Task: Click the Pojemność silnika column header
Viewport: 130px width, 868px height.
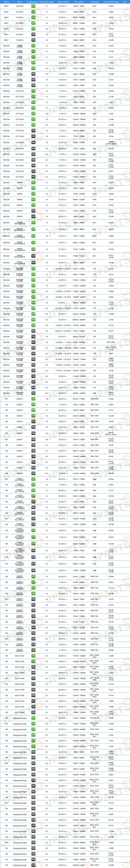Action: (47, 2)
